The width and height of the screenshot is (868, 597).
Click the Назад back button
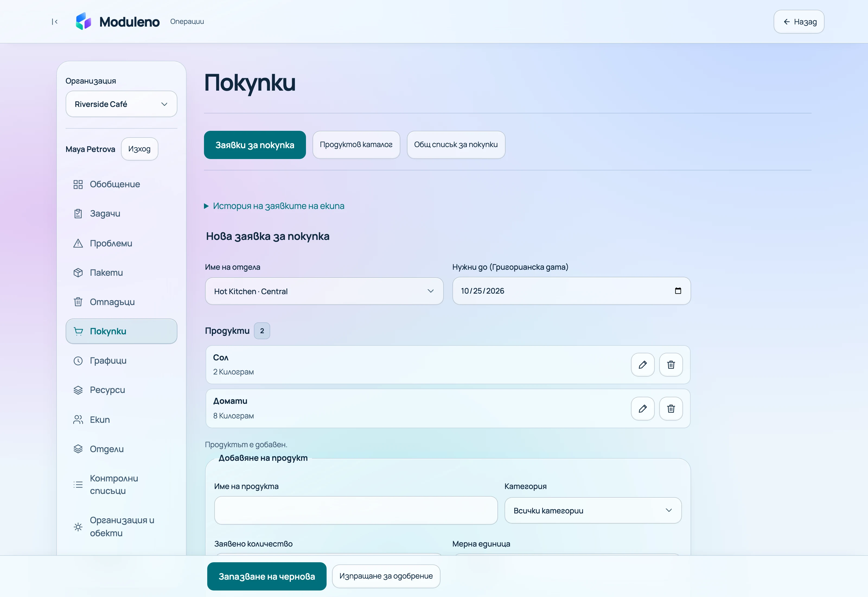(799, 22)
